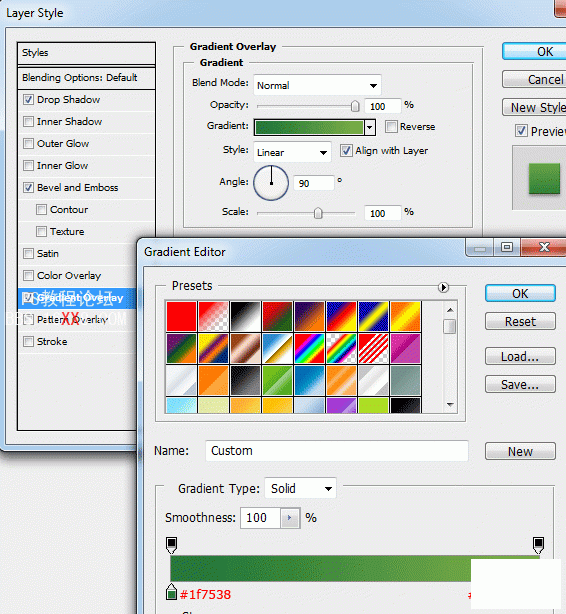Enable the Reverse checkbox
This screenshot has width=566, height=614.
(x=391, y=126)
